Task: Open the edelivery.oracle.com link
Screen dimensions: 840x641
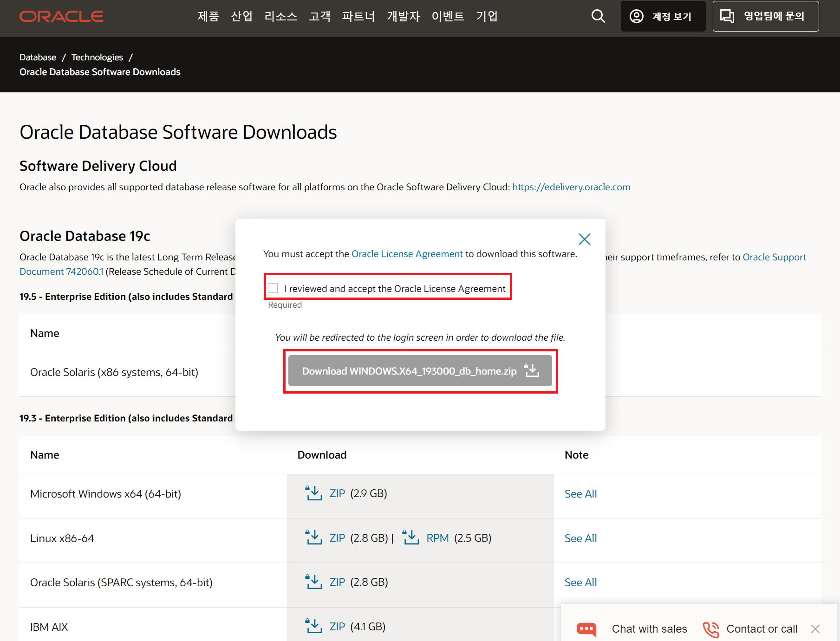Action: (572, 187)
